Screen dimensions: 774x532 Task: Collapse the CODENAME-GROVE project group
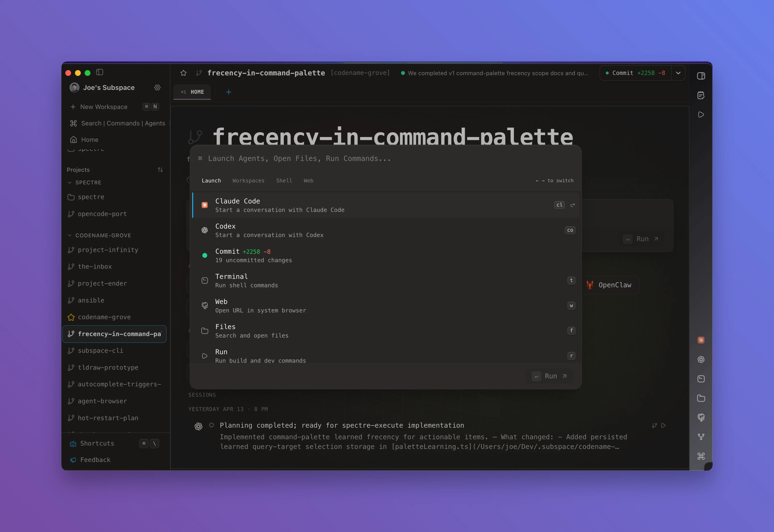[70, 235]
